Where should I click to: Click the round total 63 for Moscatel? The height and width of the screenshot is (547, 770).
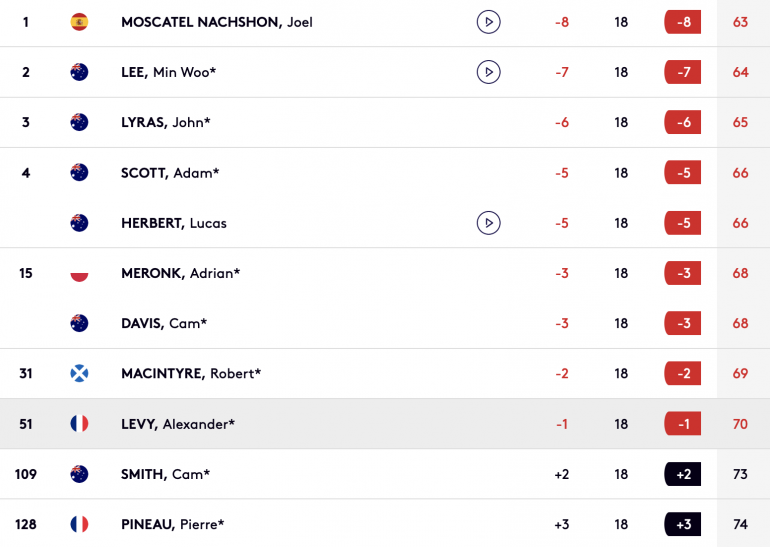(740, 22)
